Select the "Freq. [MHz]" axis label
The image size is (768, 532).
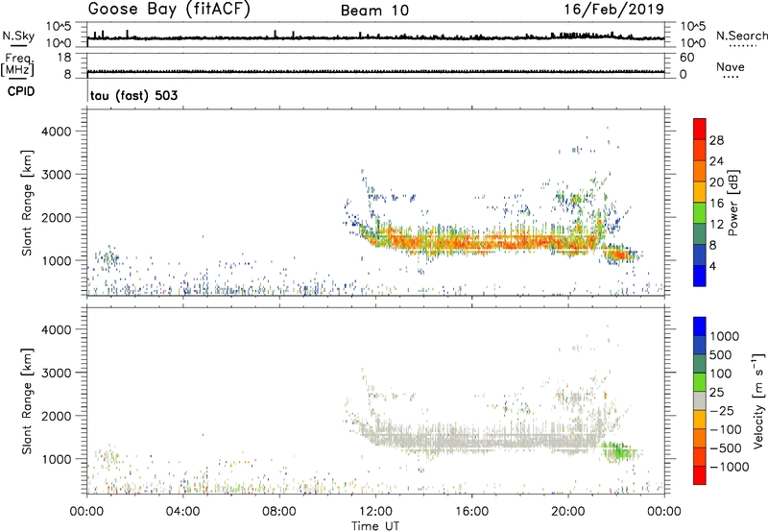18,64
